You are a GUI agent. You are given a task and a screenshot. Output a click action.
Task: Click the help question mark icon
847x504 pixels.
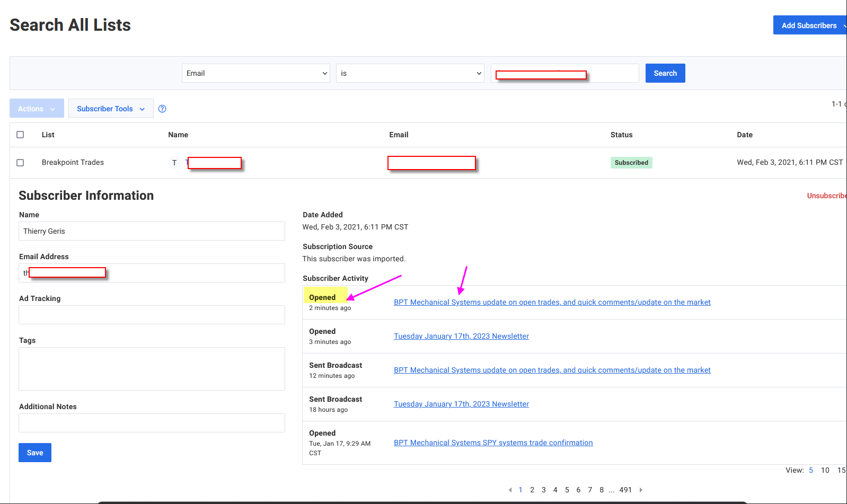[162, 109]
